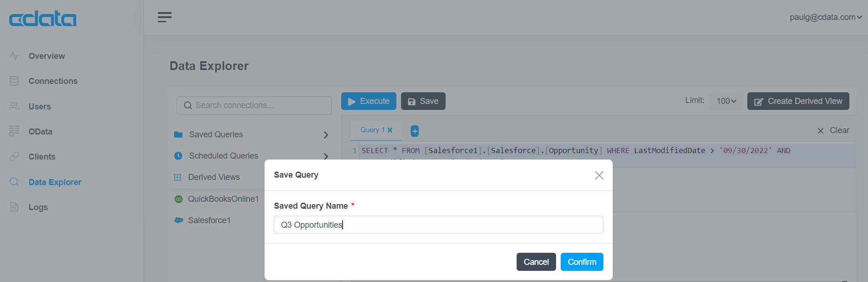Open the Limit 100 dropdown
This screenshot has height=282, width=868.
[x=726, y=101]
